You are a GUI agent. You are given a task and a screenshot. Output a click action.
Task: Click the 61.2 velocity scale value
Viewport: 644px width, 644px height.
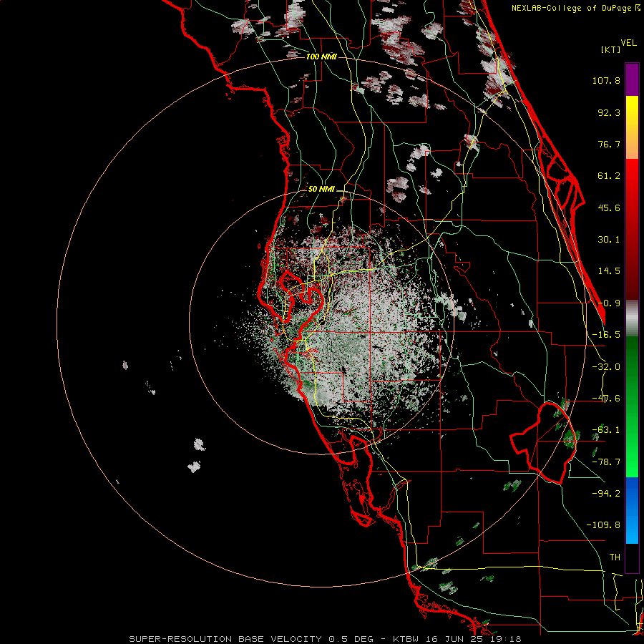(x=609, y=176)
